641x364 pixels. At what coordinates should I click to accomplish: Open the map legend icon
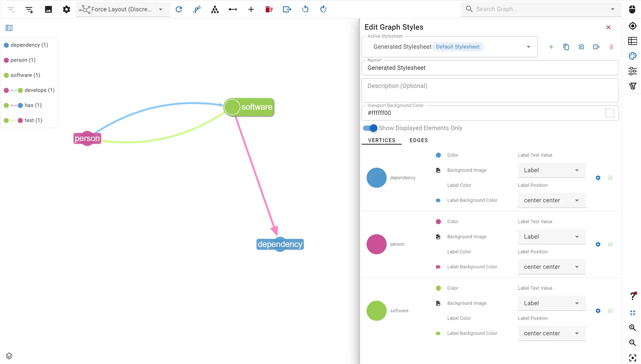pyautogui.click(x=9, y=28)
